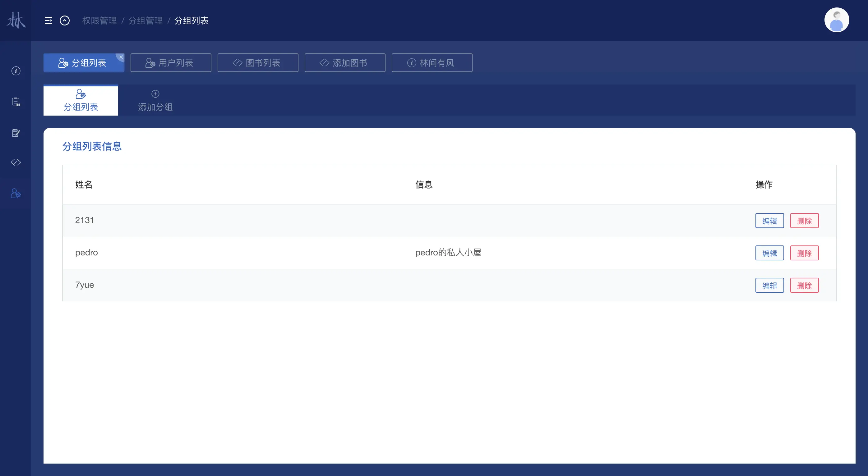Delete the 7yue group
Image resolution: width=868 pixels, height=476 pixels.
point(804,285)
